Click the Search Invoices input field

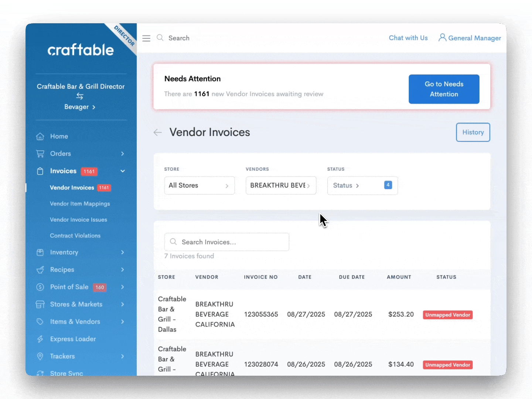[x=227, y=242]
